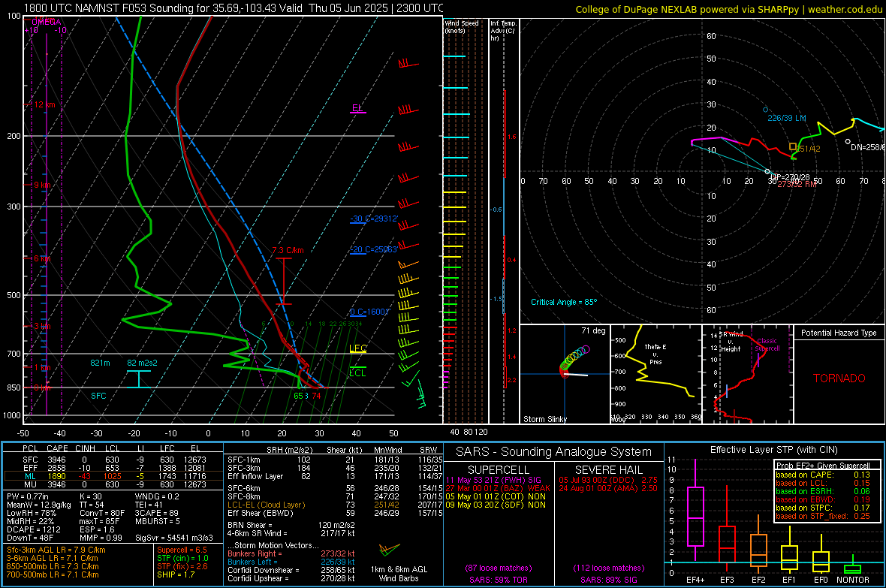Click the 05 Jul 93 00Z (DDC) hail analog
The width and height of the screenshot is (886, 588).
(608, 480)
